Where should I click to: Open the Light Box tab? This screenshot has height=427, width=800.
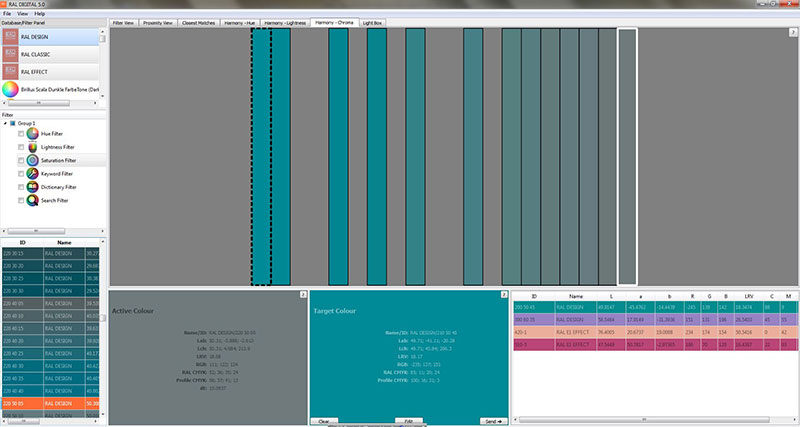[x=372, y=23]
